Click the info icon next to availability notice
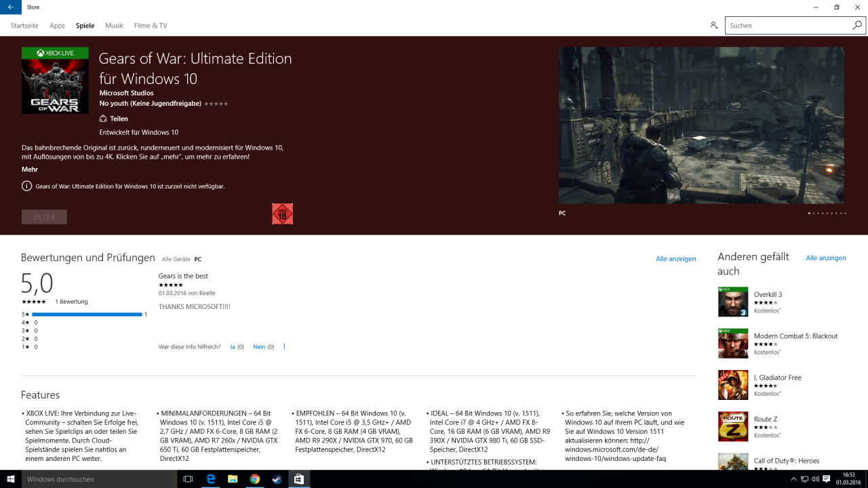This screenshot has width=868, height=488. (x=26, y=186)
